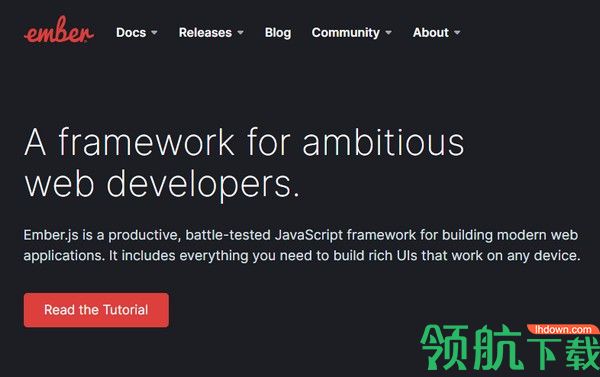
Task: Open the Releases menu
Action: pyautogui.click(x=205, y=33)
